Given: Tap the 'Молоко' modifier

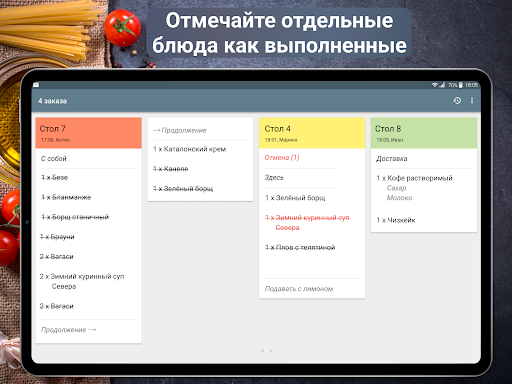Looking at the screenshot, I should pos(399,198).
